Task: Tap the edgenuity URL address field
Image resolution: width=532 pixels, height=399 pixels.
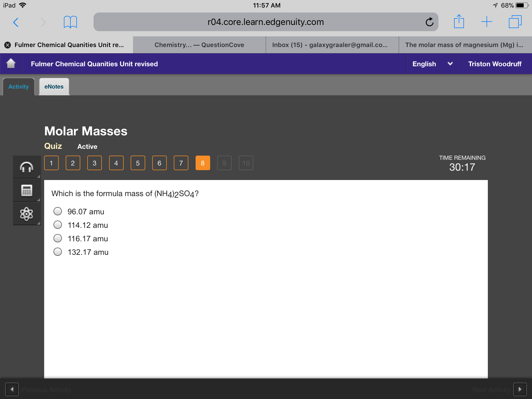Action: 266,22
